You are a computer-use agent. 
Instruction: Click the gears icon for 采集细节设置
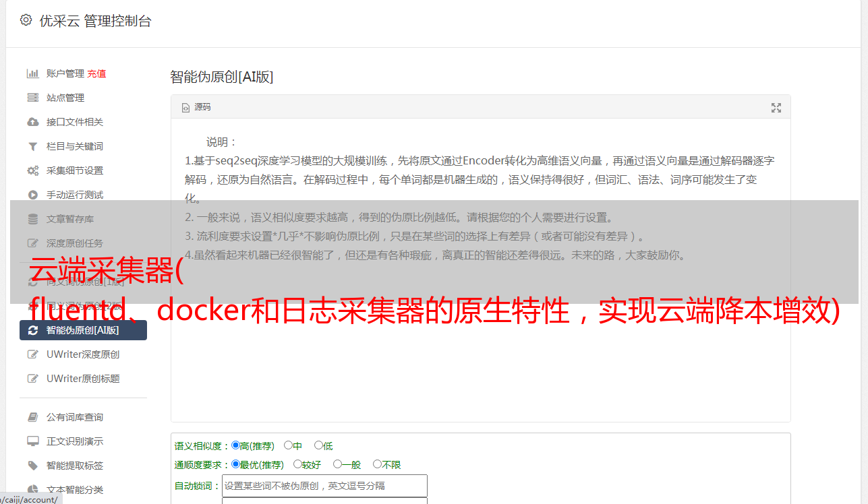click(x=32, y=170)
